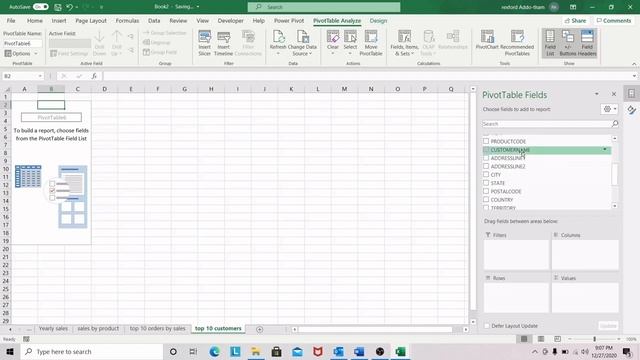Open the Power Pivot tab
The width and height of the screenshot is (640, 360).
(289, 20)
